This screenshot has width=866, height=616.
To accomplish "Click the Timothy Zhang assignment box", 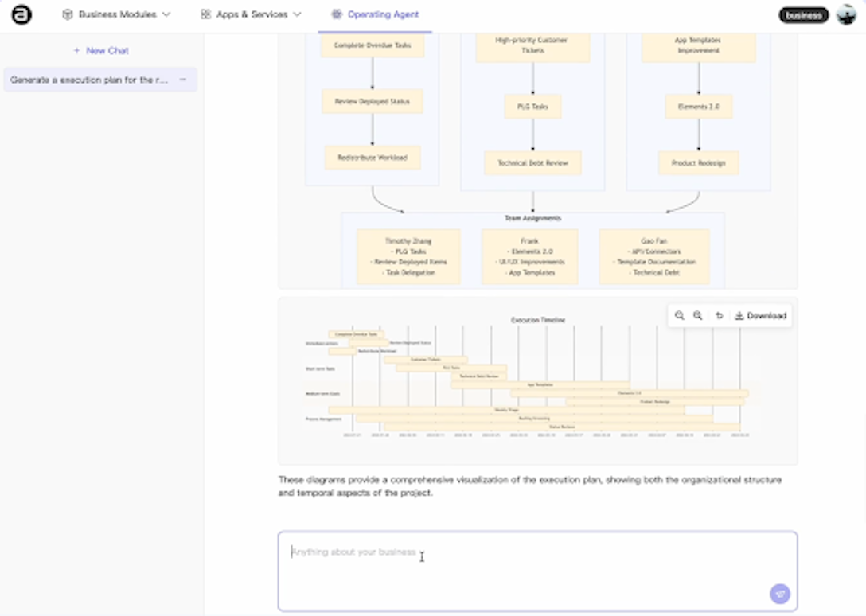I will point(408,257).
